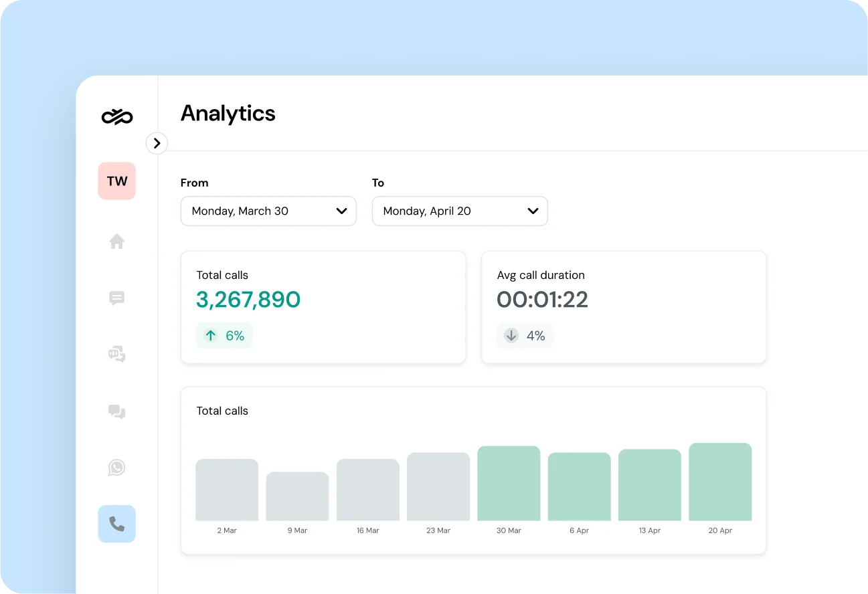Select the chatbot conversation icon in sidebar
Viewport: 868px width, 594px height.
117,355
